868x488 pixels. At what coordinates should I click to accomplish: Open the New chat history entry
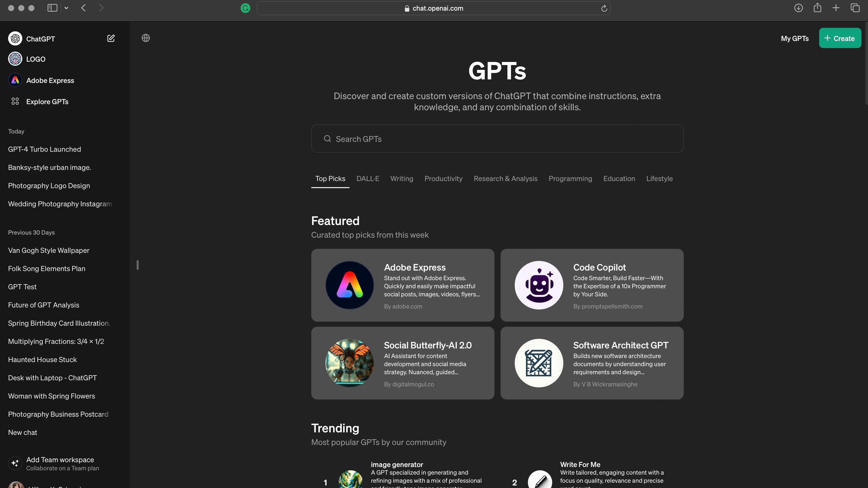(23, 432)
